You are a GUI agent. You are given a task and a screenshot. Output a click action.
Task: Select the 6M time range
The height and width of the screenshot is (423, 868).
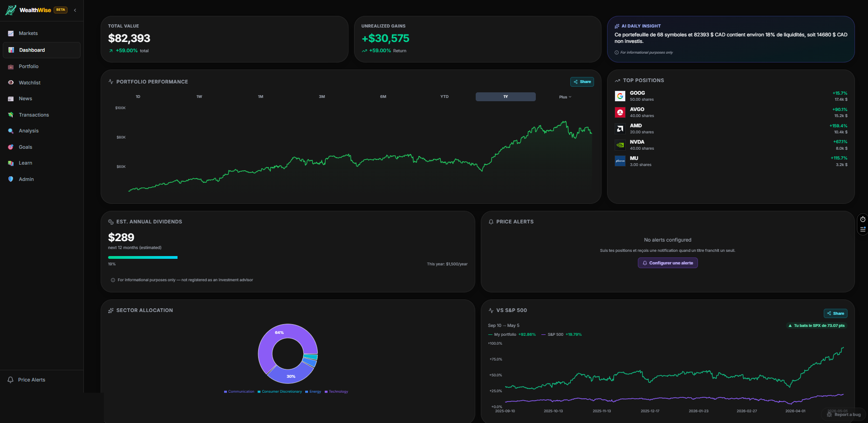(x=383, y=97)
